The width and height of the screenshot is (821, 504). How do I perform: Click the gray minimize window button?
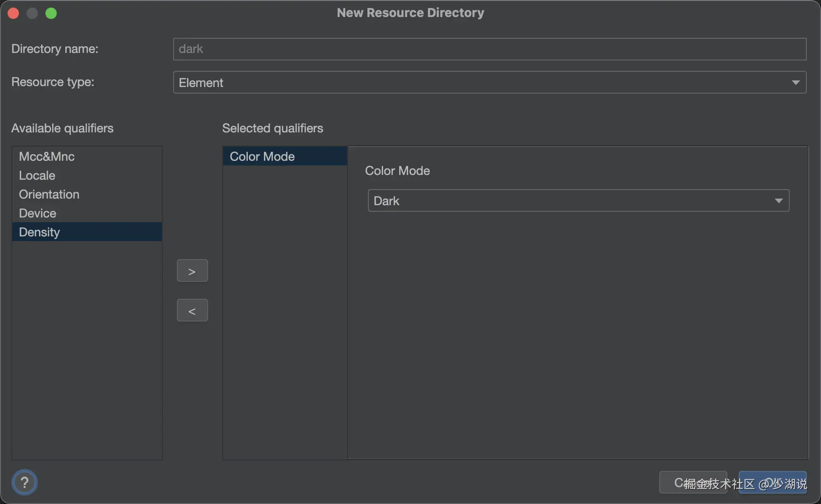point(32,13)
